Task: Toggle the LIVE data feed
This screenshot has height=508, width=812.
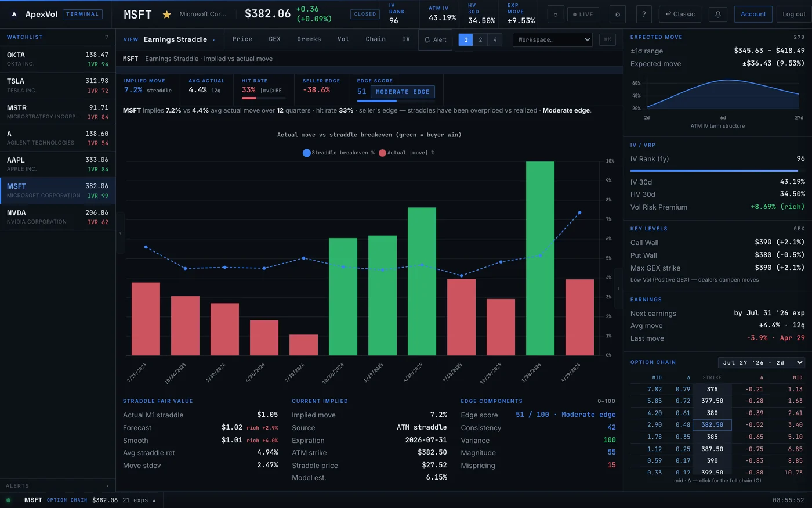Action: tap(583, 15)
